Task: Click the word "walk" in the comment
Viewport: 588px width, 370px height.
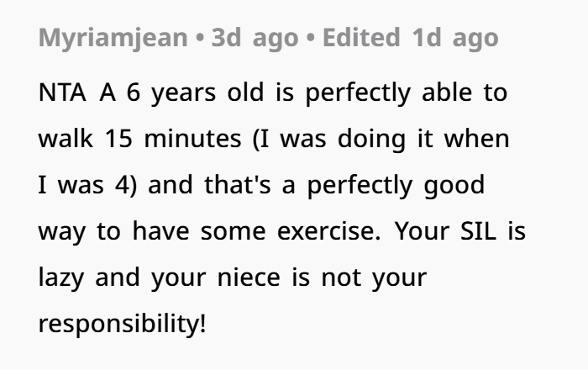Action: [x=66, y=139]
